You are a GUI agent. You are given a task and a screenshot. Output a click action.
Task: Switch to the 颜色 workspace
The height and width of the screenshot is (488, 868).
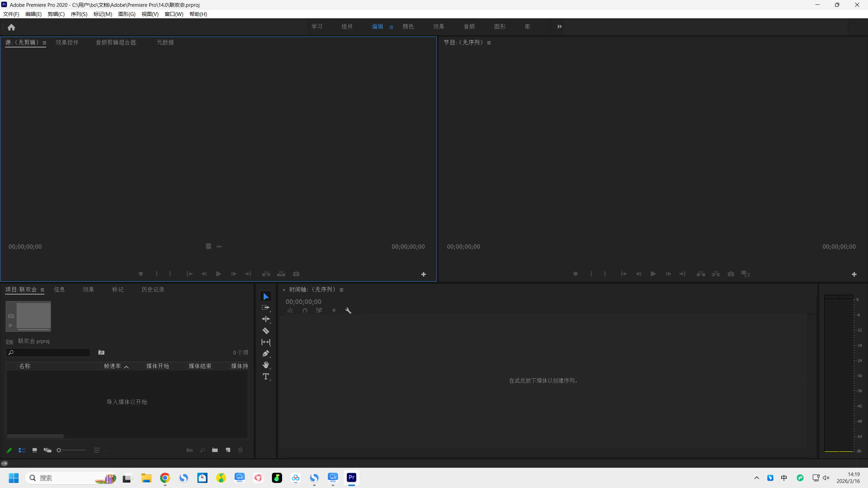pos(408,26)
